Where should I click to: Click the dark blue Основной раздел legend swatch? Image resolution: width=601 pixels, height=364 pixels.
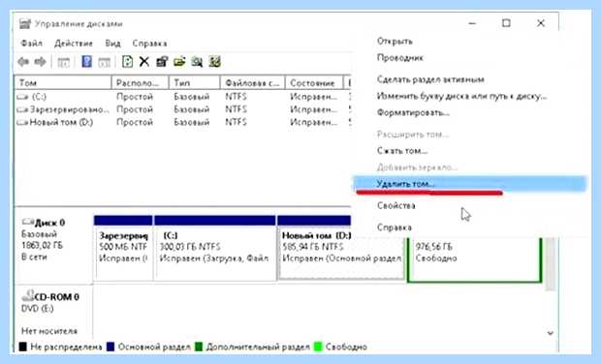pyautogui.click(x=111, y=347)
